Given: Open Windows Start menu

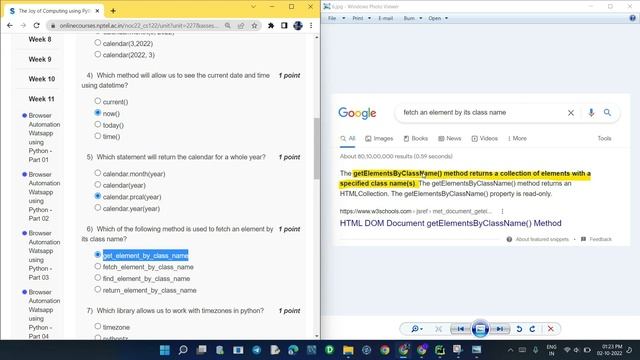Looking at the screenshot, I should [x=164, y=350].
